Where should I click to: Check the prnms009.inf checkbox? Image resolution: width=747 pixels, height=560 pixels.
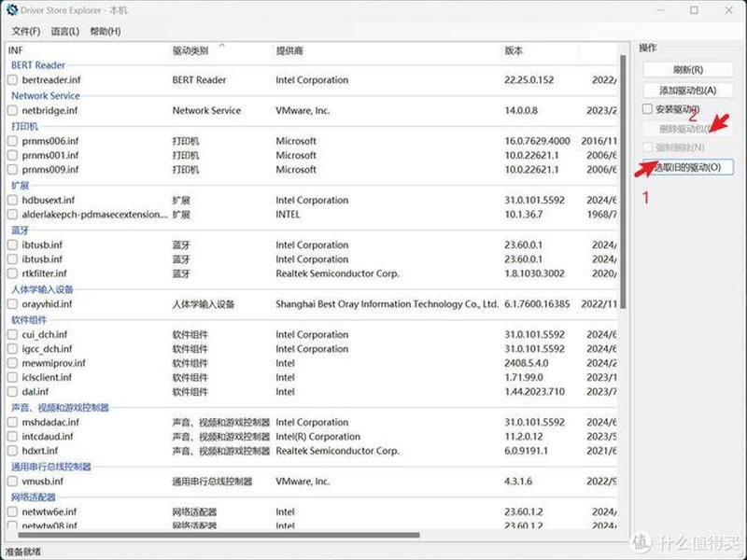coord(12,170)
